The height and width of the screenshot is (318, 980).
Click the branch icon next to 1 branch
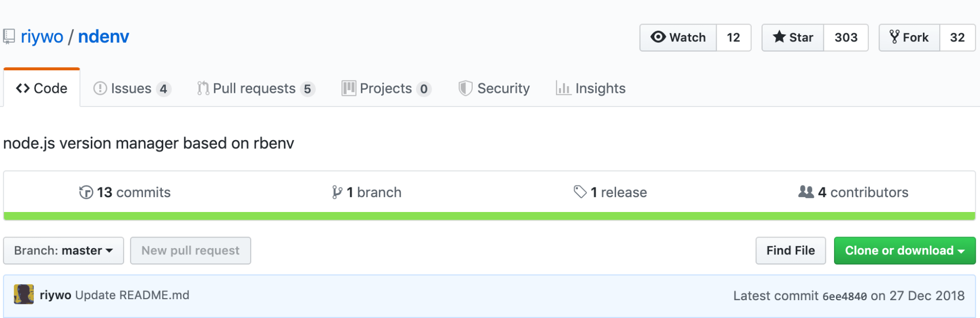click(336, 192)
